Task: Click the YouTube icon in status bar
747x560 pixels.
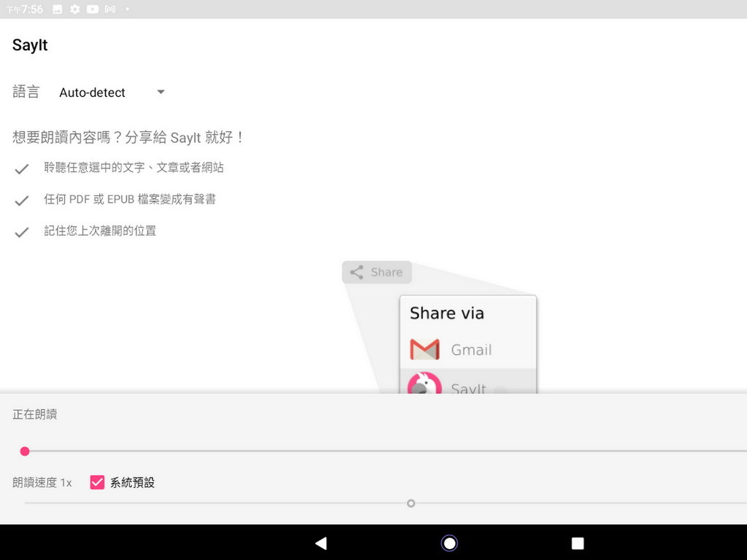Action: point(93,9)
